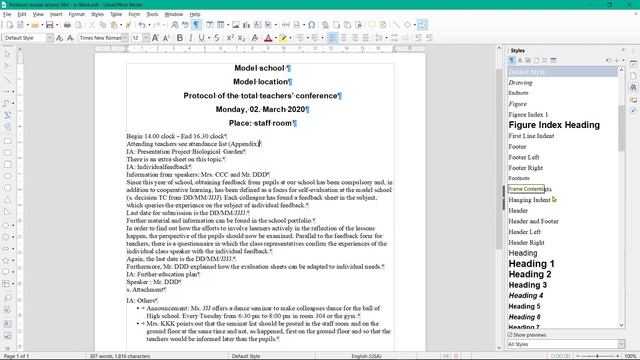Select Hanging Indent style
The image size is (640, 360).
[529, 200]
